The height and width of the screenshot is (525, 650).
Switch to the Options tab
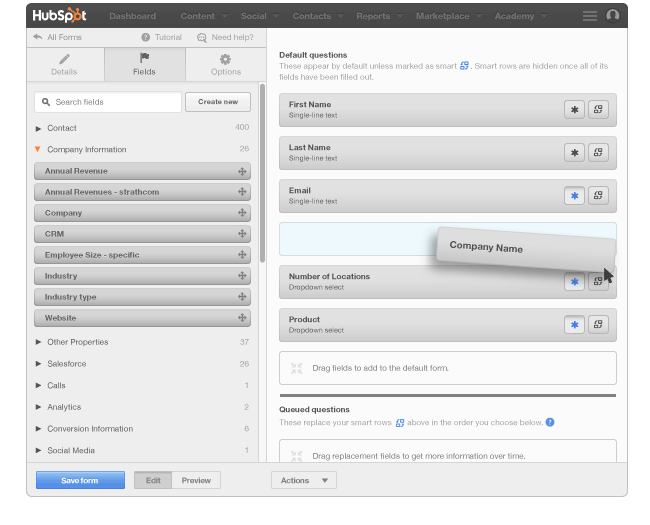(225, 65)
